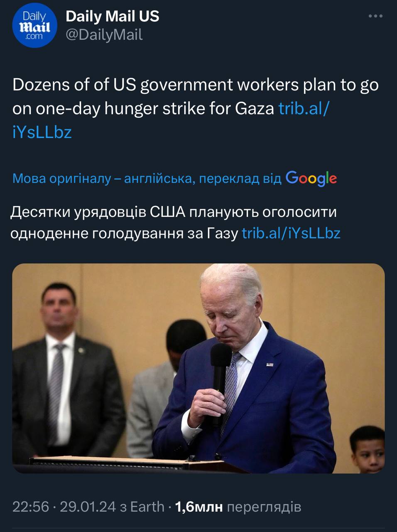
Task: Click the Daily Mail US display name
Action: point(113,16)
